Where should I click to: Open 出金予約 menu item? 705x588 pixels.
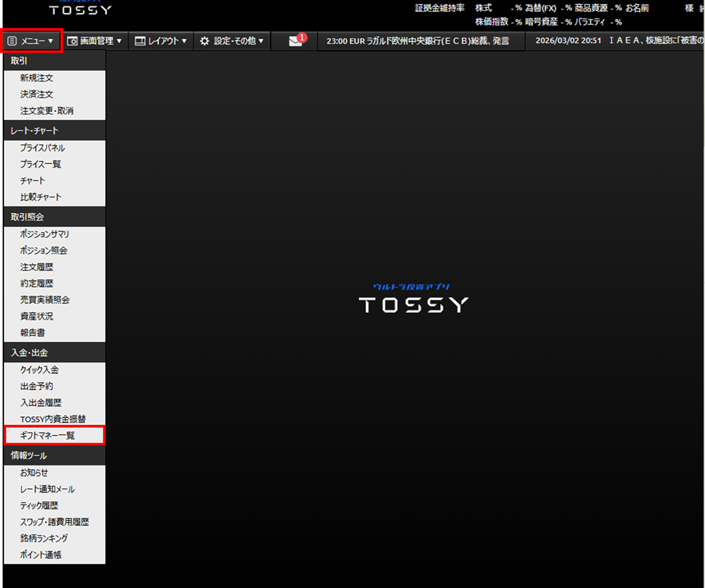pyautogui.click(x=37, y=387)
